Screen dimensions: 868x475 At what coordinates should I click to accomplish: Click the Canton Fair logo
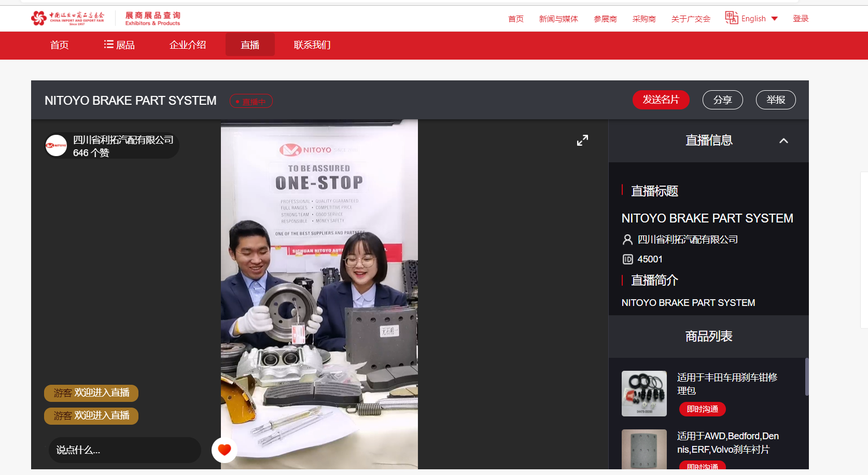point(67,18)
